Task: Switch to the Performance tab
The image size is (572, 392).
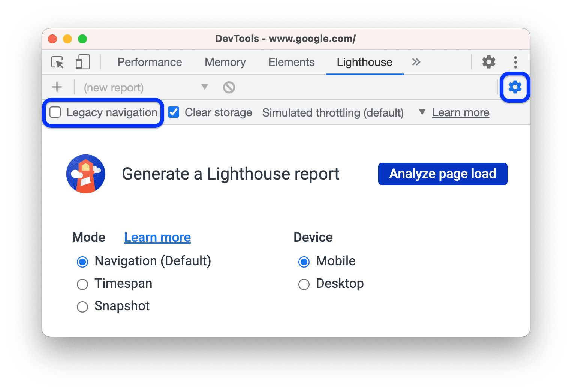Action: 150,62
